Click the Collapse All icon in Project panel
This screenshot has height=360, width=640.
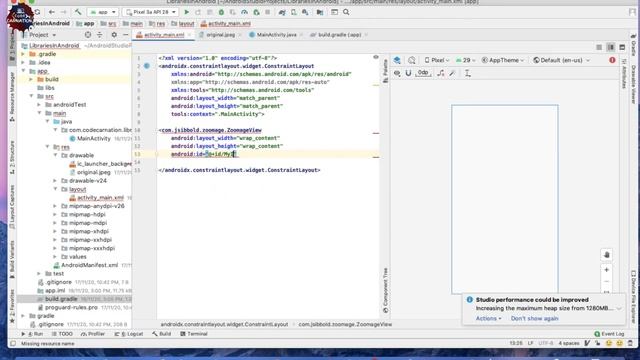pyautogui.click(x=100, y=35)
